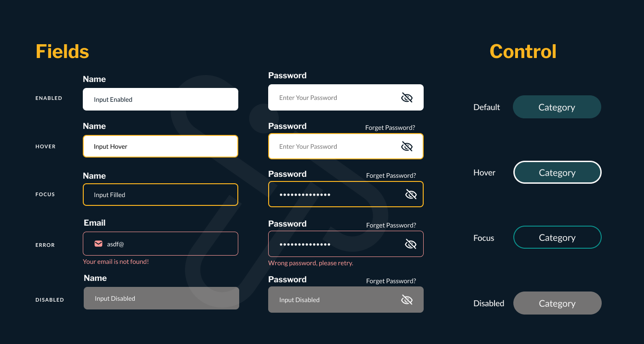Toggle password visibility in the enabled Password field

(407, 98)
